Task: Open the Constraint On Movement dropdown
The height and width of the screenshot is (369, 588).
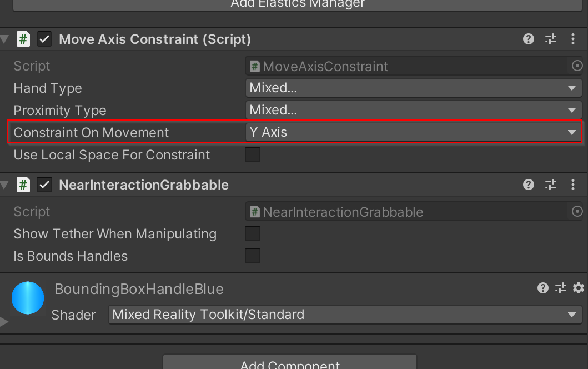Action: [414, 132]
